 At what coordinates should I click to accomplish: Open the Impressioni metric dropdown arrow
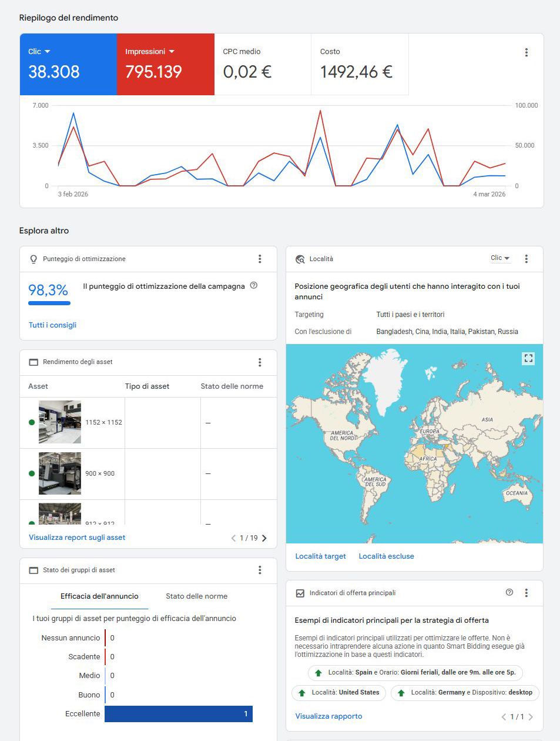[172, 52]
